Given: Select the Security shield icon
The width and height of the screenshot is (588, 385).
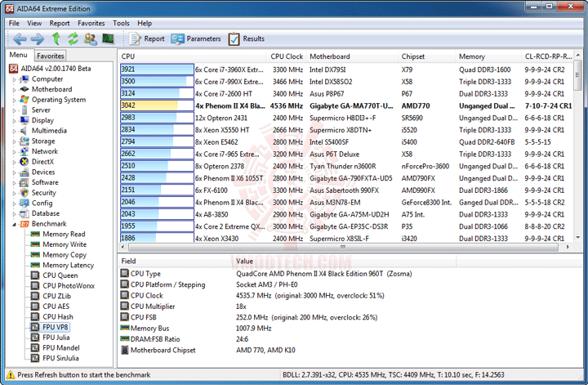Looking at the screenshot, I should [x=24, y=193].
